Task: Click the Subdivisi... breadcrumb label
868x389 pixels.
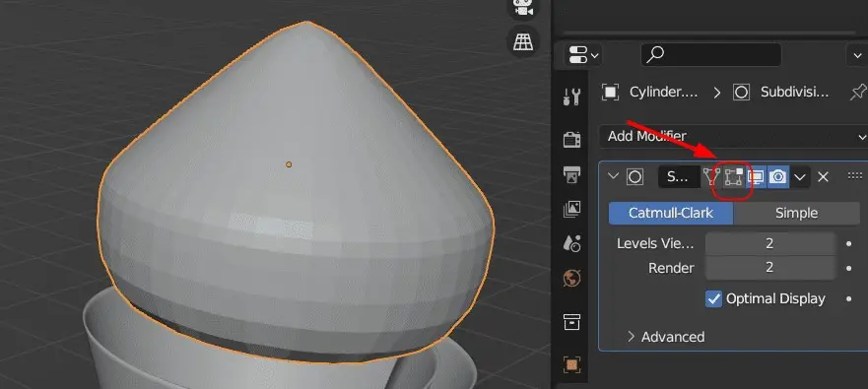Action: tap(794, 93)
